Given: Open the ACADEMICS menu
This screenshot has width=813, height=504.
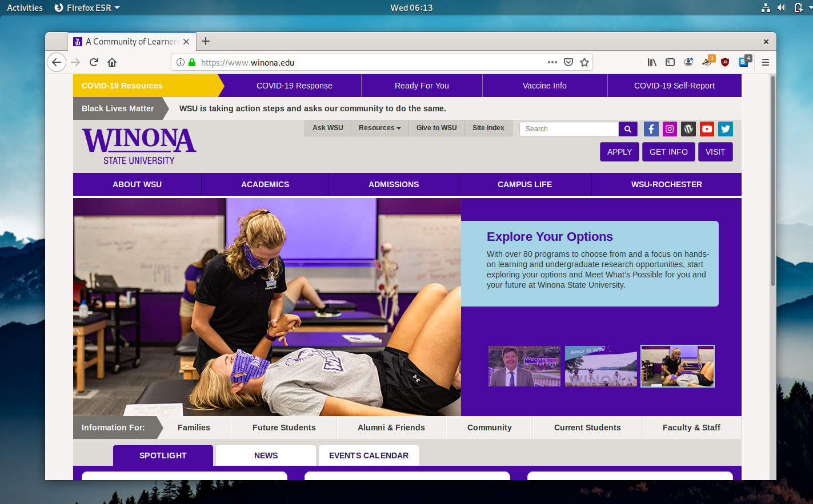Looking at the screenshot, I should click(x=265, y=184).
